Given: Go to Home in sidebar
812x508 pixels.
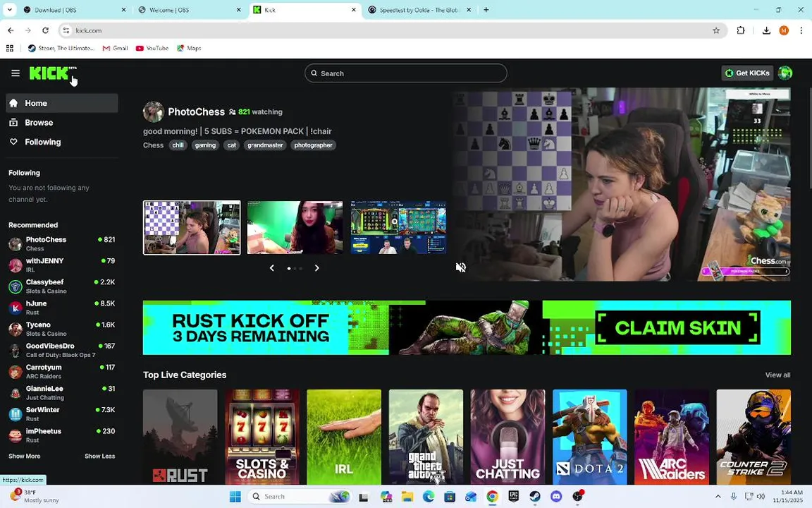Looking at the screenshot, I should tap(61, 103).
